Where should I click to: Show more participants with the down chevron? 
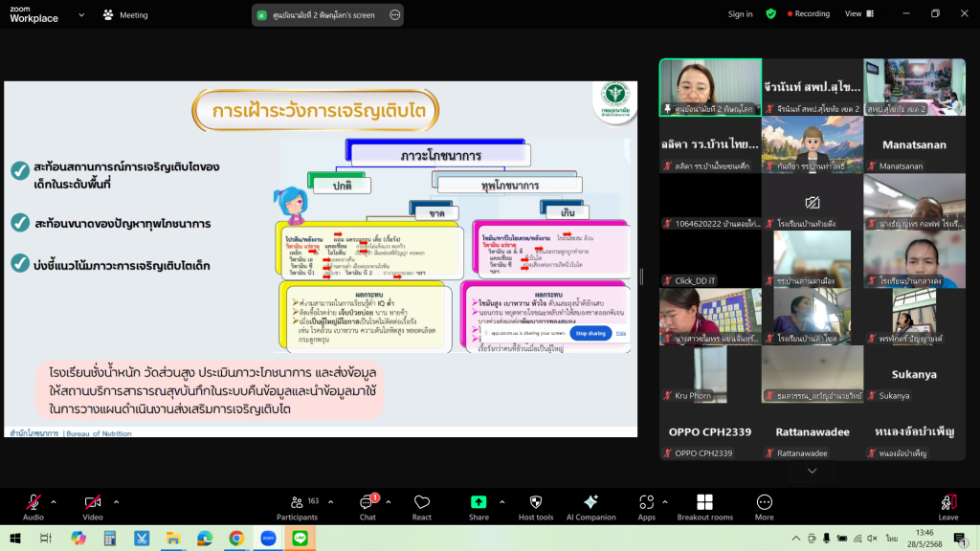tap(812, 471)
